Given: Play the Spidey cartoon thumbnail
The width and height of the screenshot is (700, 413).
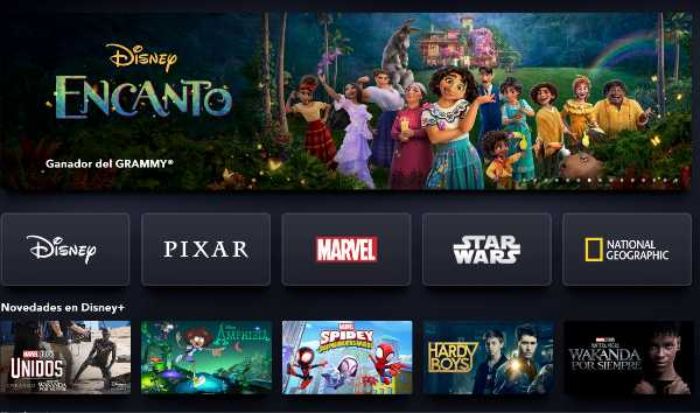Looking at the screenshot, I should [x=347, y=357].
